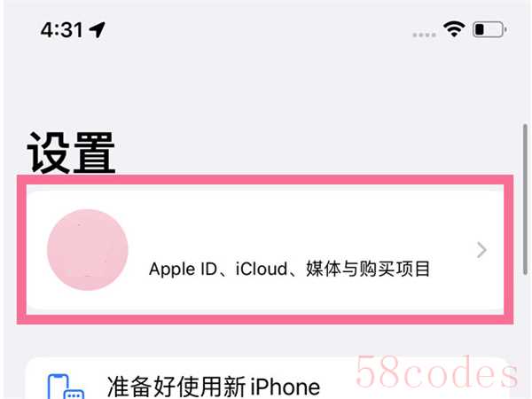
Task: Tap the 准备 characters starting the setup row
Action: click(130, 386)
